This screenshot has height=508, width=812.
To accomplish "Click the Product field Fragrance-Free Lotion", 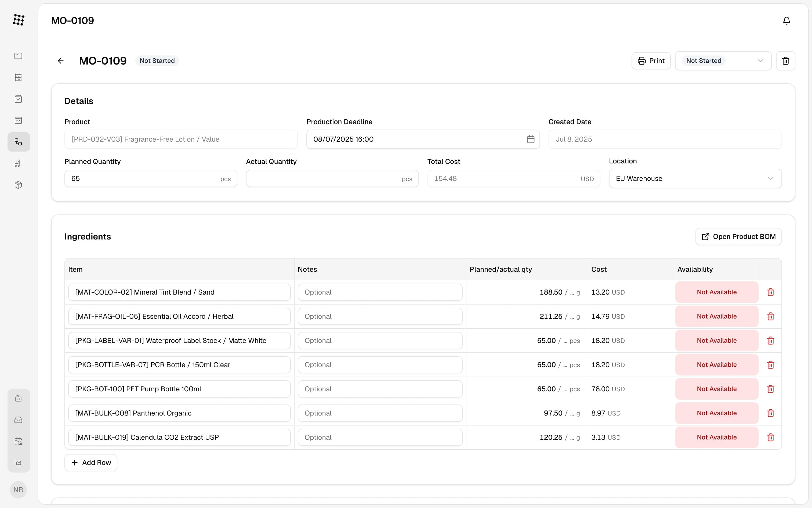I will point(181,139).
